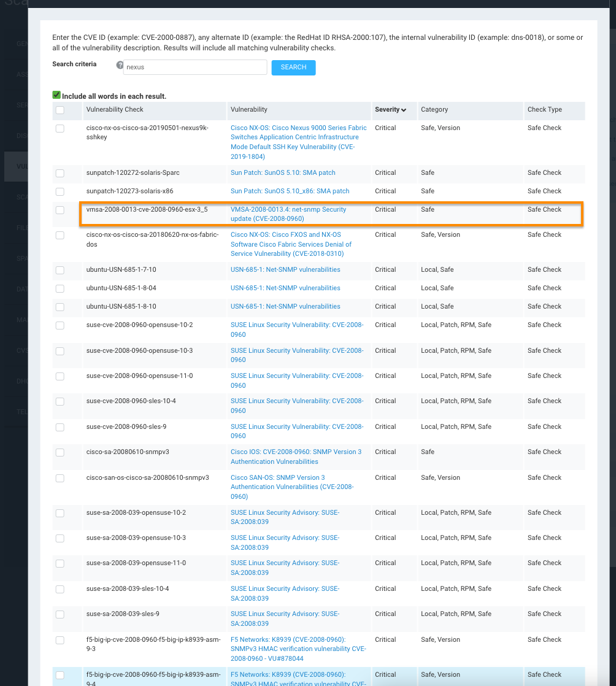The height and width of the screenshot is (686, 616).
Task: Open Cisco FXOS and NX-OS Fabric Services link
Action: [291, 244]
